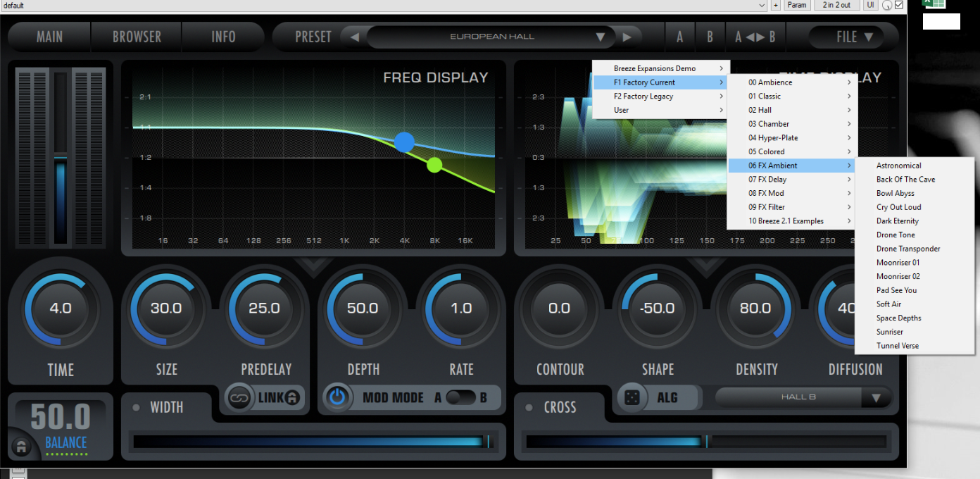Toggle the MOD MODE power button
Image resolution: width=980 pixels, height=479 pixels.
338,397
